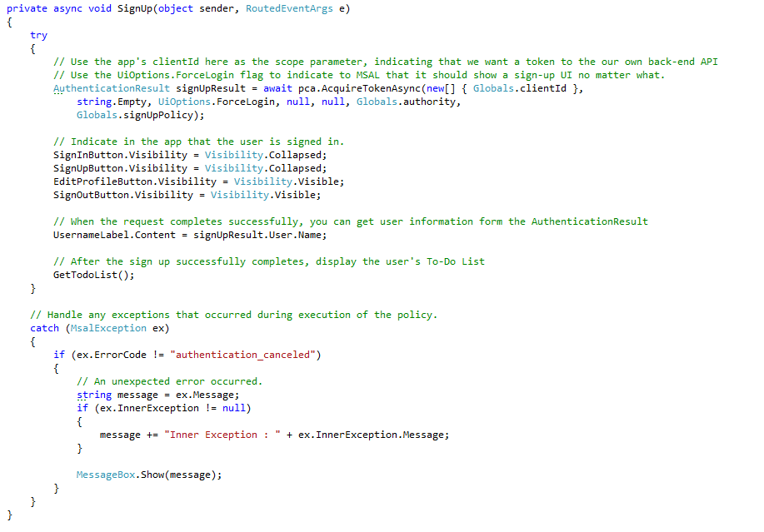Click the ex.ErrorCode expression in the if statement
Viewport: 764px width, 532px height.
pyautogui.click(x=112, y=355)
